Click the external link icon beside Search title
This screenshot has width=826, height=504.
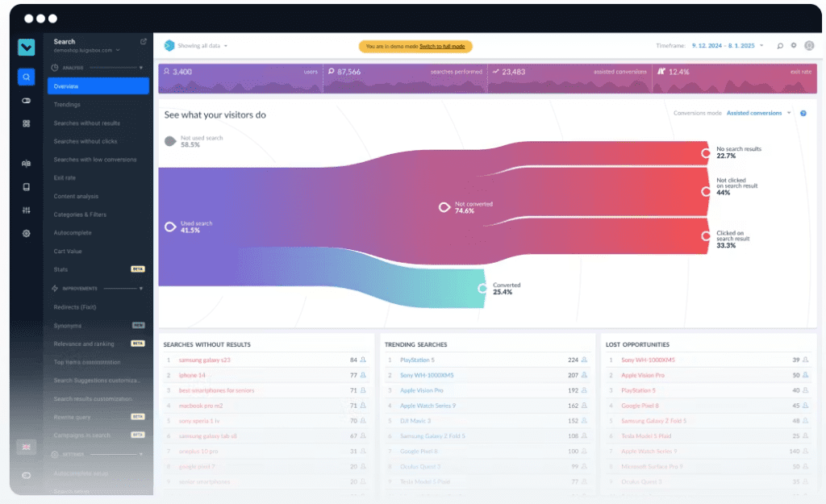point(144,42)
